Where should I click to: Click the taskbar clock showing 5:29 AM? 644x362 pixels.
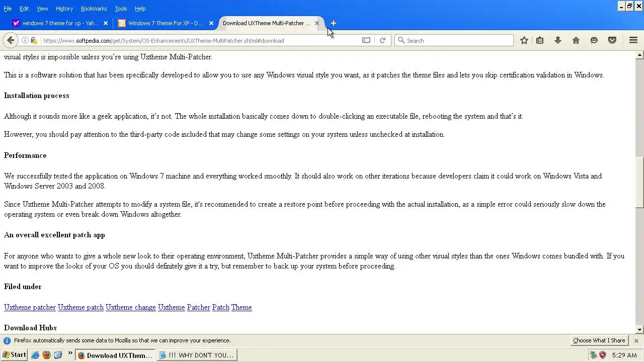coord(624,355)
